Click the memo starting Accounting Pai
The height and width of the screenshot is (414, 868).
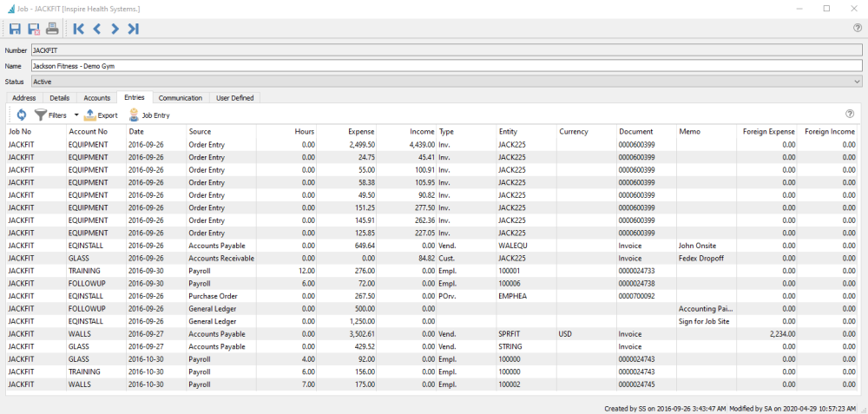707,309
